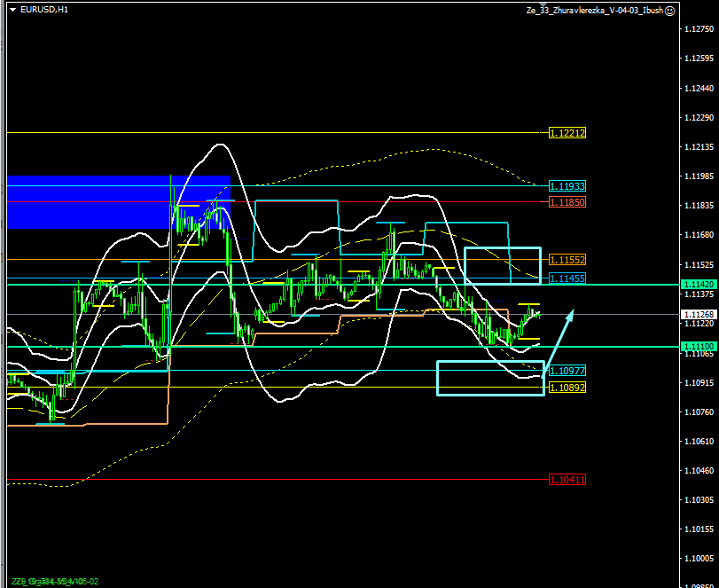Open the EURUSD,H1 chart dropdown triangle
This screenshot has height=588, width=719.
click(x=12, y=10)
